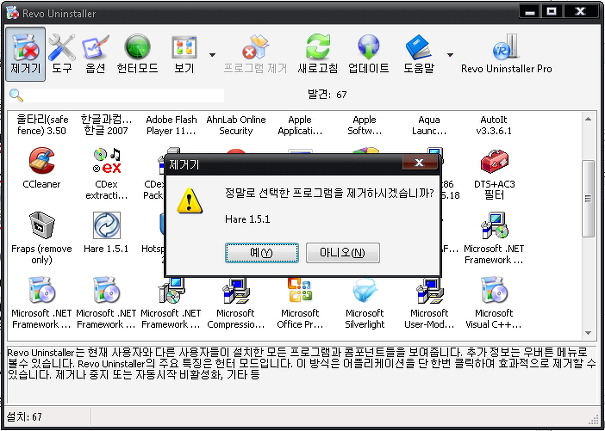The height and width of the screenshot is (431, 605).
Task: Open the 제거기 (Uninstaller) toolbar button
Action: point(25,54)
